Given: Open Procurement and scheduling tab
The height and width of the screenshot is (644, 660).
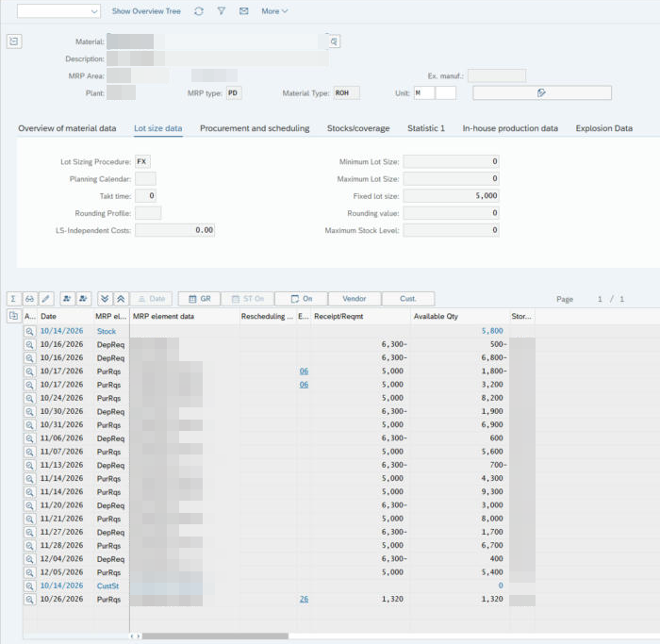Looking at the screenshot, I should [255, 128].
